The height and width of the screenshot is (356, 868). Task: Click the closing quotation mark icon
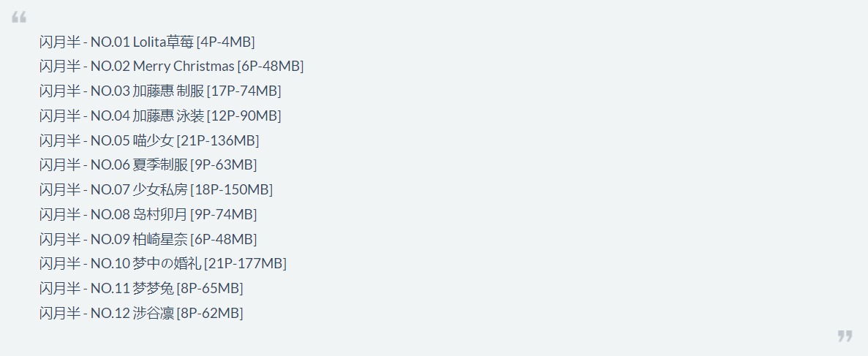[x=845, y=336]
